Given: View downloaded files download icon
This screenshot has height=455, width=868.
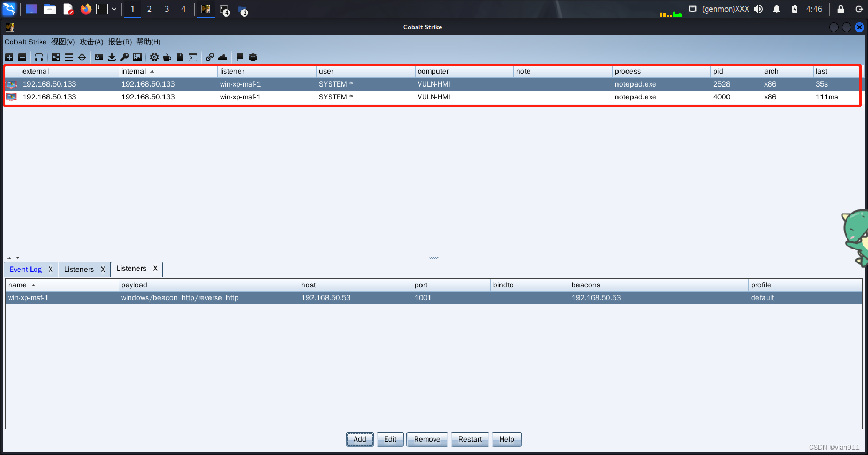Looking at the screenshot, I should (112, 57).
